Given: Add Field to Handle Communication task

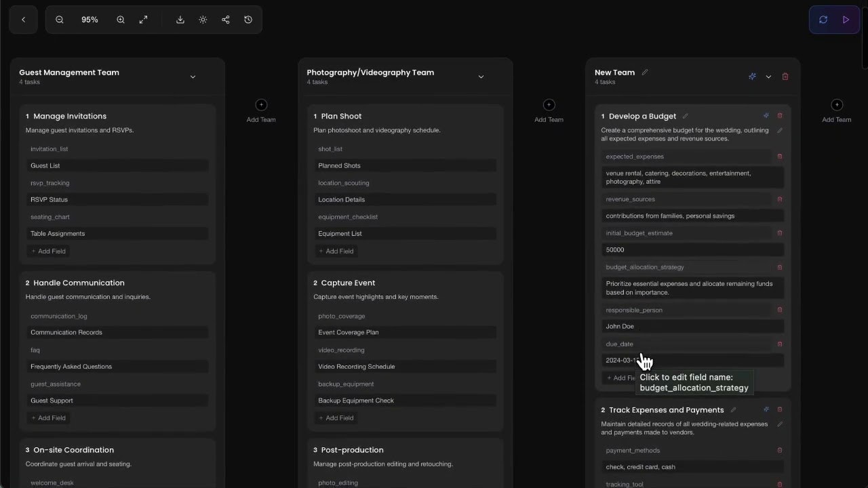Looking at the screenshot, I should pyautogui.click(x=48, y=418).
